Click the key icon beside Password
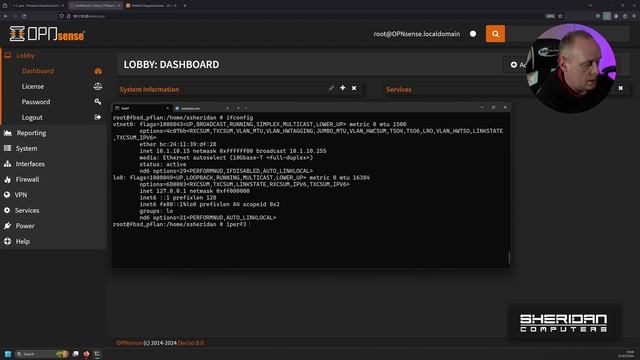This screenshot has width=640, height=360. [98, 102]
